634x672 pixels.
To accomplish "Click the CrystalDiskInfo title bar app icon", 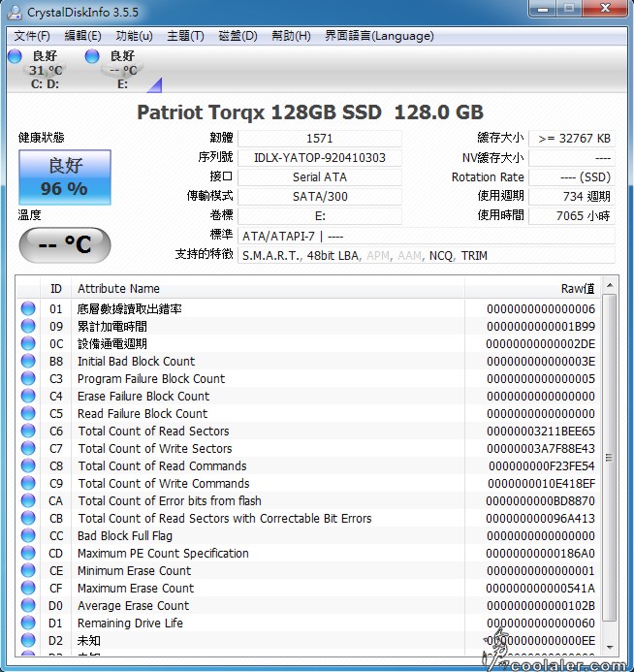I will (15, 12).
